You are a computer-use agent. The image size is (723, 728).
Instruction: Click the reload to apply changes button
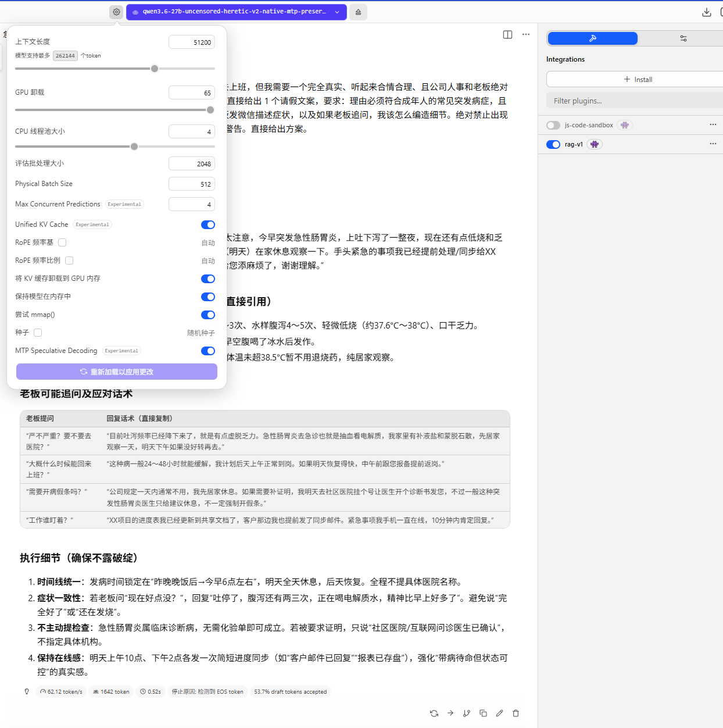pos(117,372)
